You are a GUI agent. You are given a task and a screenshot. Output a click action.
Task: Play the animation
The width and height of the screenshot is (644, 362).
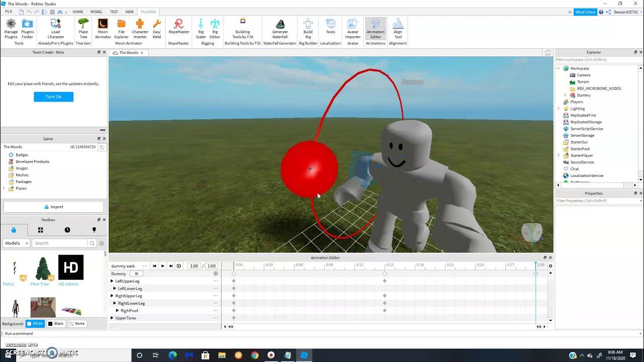pyautogui.click(x=163, y=266)
